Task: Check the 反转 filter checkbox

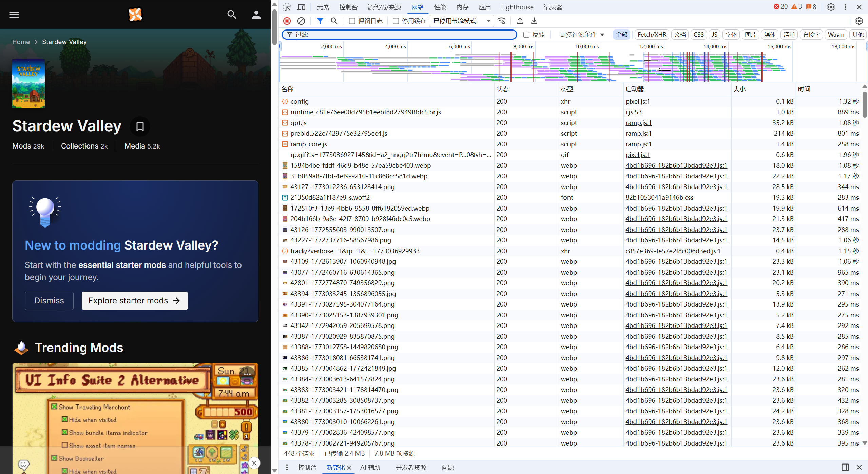Action: pos(526,35)
